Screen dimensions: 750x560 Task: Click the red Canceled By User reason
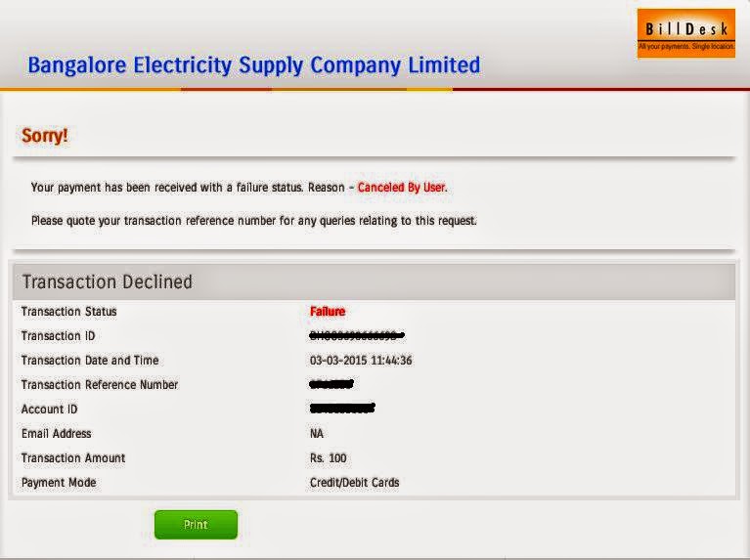(x=402, y=188)
